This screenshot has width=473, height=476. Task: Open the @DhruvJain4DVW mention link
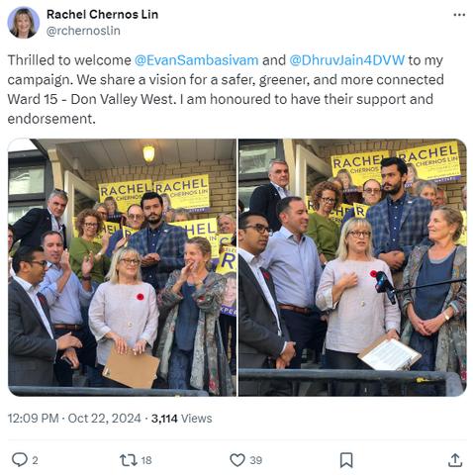346,60
